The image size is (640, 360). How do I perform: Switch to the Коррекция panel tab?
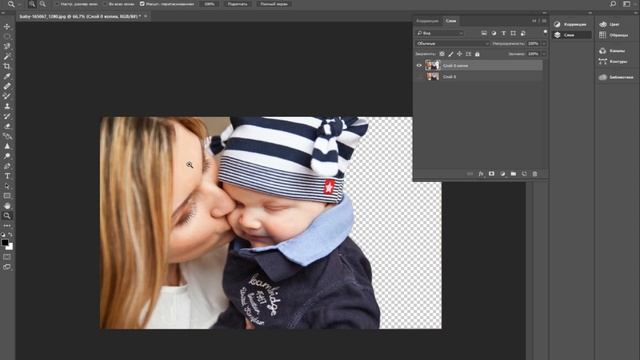(427, 21)
